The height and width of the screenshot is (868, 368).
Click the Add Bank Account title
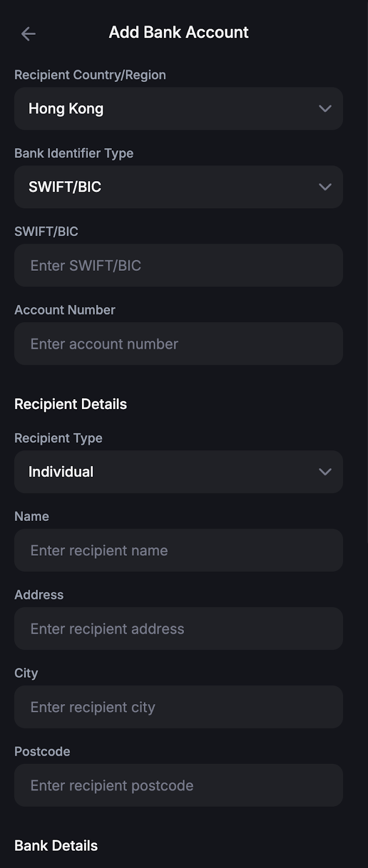pos(179,33)
